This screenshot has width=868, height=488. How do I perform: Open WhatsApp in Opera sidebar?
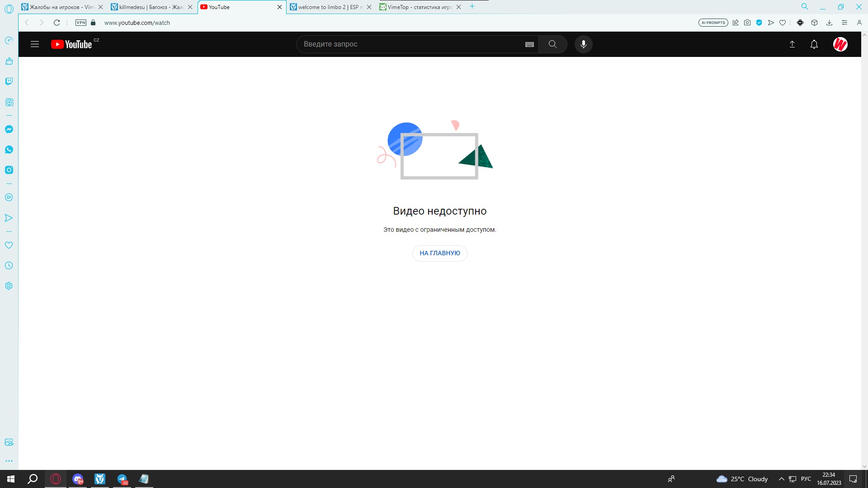click(9, 150)
